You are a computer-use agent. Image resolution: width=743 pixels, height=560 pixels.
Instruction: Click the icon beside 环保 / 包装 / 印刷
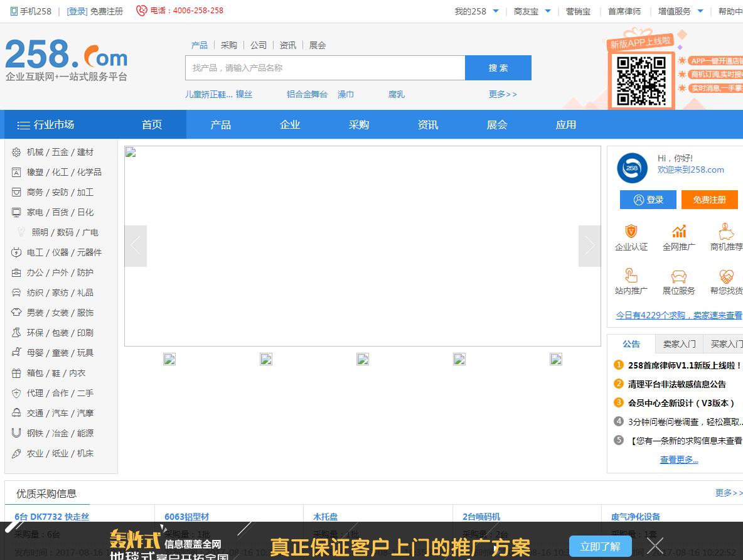[x=16, y=333]
